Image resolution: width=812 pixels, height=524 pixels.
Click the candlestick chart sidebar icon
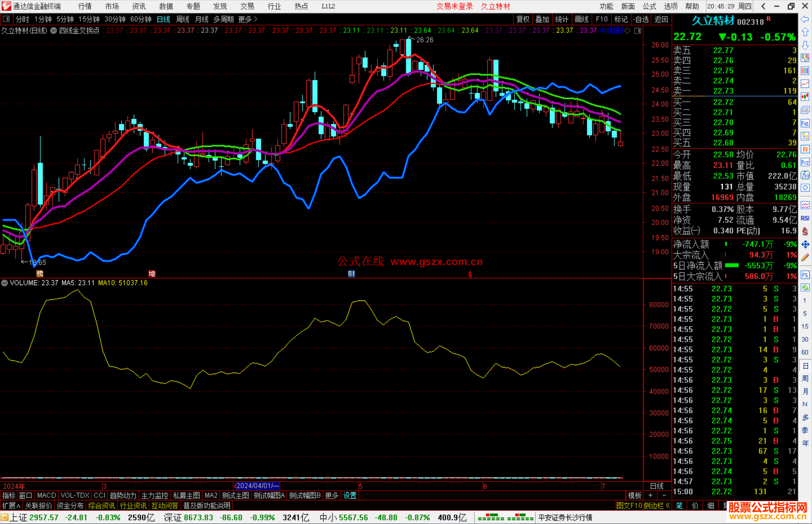tap(805, 97)
